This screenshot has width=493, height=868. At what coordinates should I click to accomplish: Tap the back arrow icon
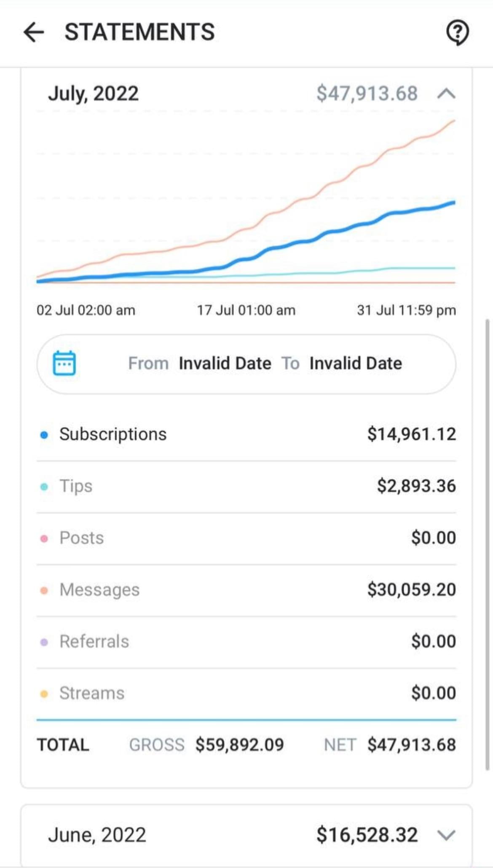coord(34,32)
